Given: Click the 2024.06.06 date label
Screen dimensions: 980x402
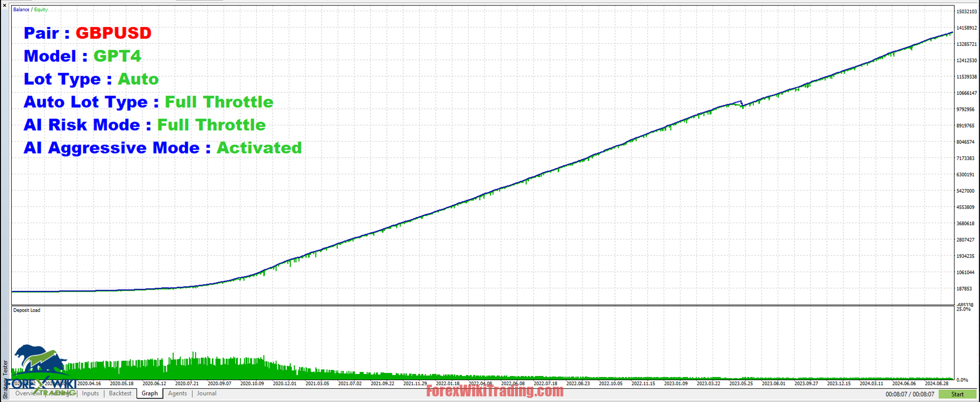Looking at the screenshot, I should click(904, 384).
